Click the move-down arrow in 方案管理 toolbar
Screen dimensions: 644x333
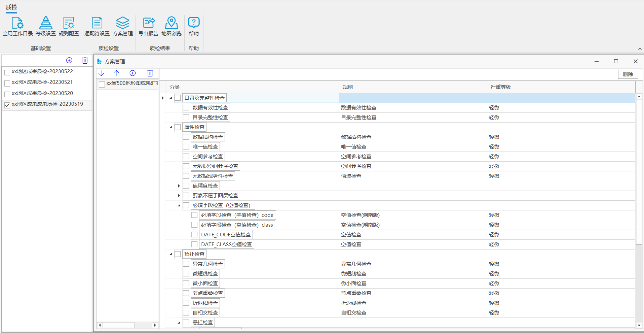[101, 73]
